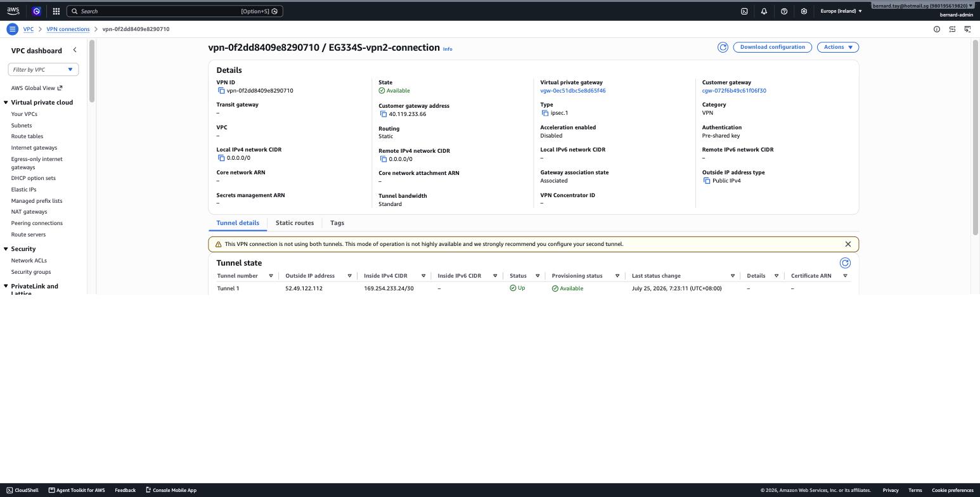Toggle the side navigation hamburger menu
This screenshot has height=497, width=980.
coord(12,29)
